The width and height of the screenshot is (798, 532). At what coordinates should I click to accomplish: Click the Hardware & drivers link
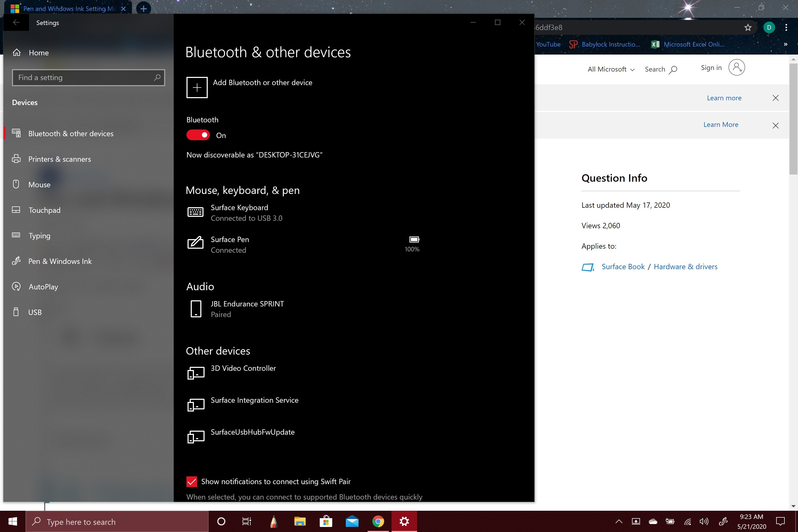point(685,267)
